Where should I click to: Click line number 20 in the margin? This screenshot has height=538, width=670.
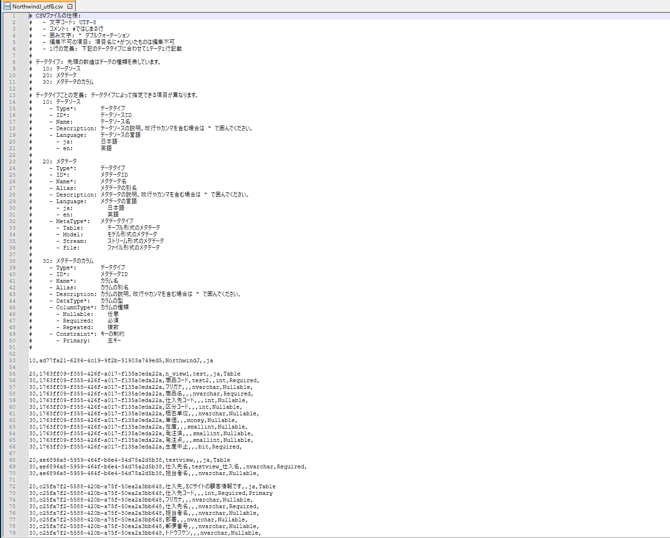(x=13, y=141)
